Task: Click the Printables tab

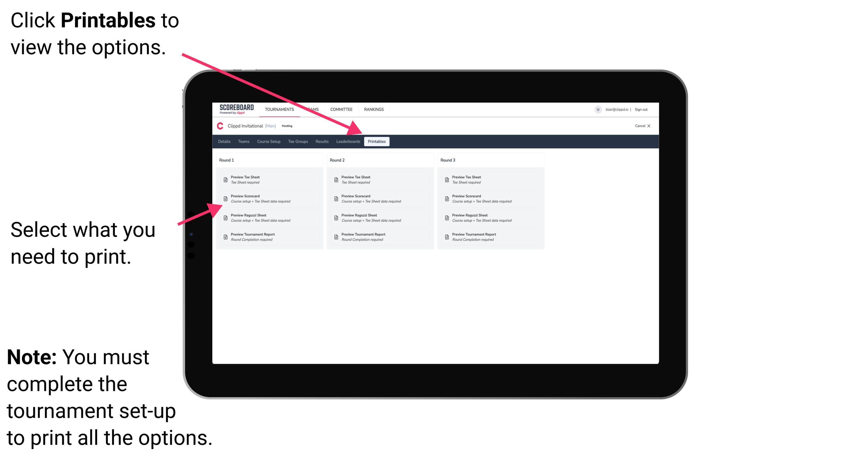Action: point(377,142)
